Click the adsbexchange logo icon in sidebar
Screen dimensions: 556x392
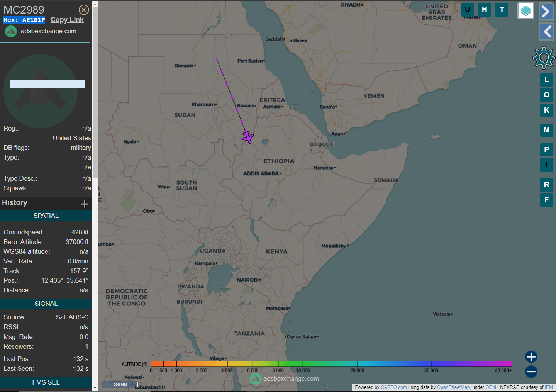tap(11, 31)
